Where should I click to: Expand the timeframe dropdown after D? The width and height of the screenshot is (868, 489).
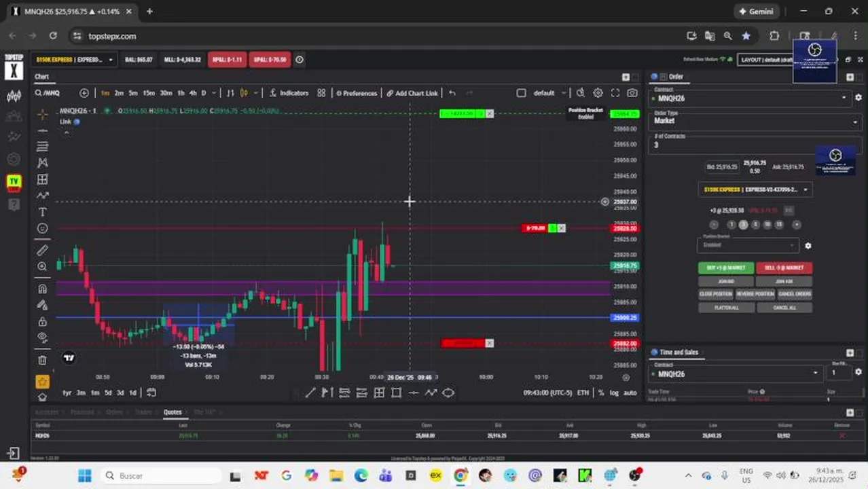click(214, 93)
